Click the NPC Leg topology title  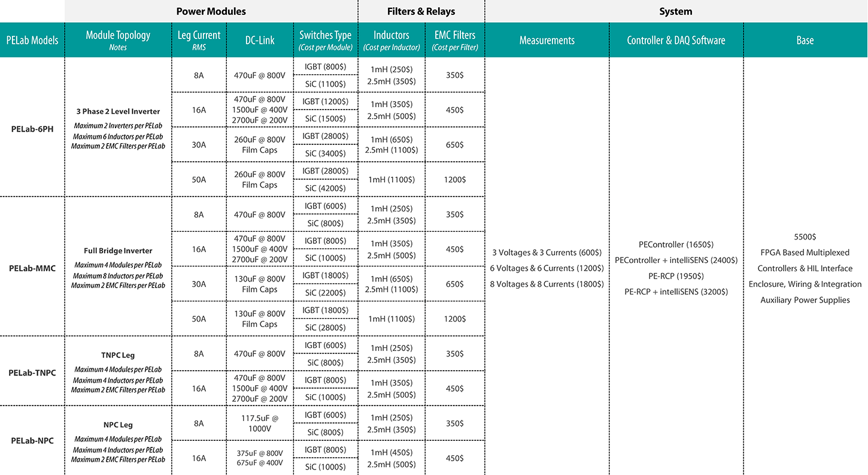(x=118, y=425)
